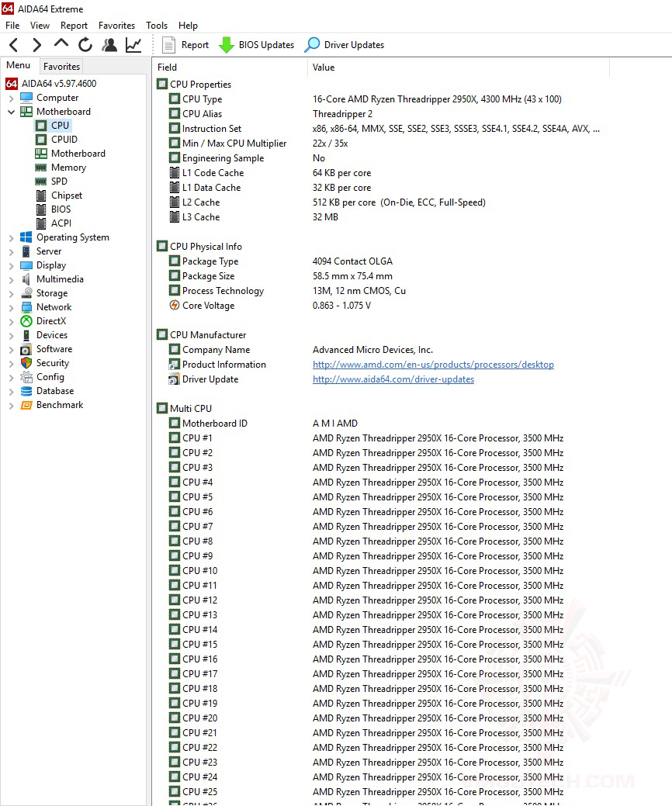Refresh the page with the circular arrow
Screen dimensions: 672x806
(85, 45)
